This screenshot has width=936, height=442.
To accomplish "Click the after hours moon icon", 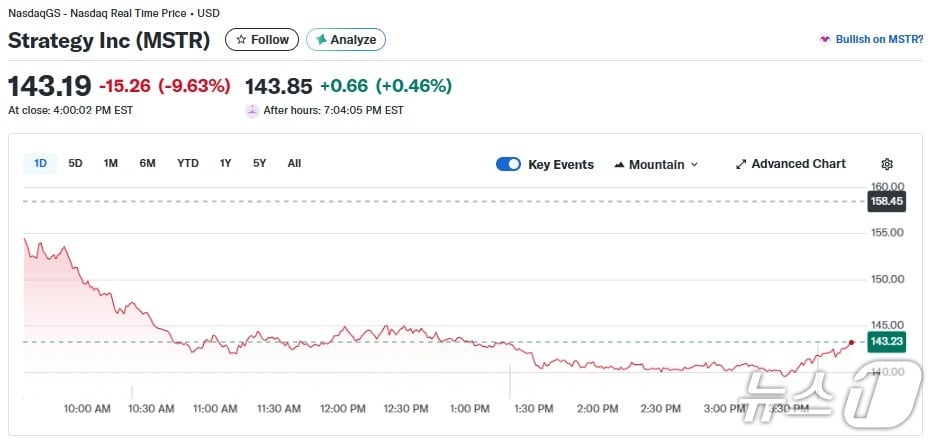I will pyautogui.click(x=252, y=111).
